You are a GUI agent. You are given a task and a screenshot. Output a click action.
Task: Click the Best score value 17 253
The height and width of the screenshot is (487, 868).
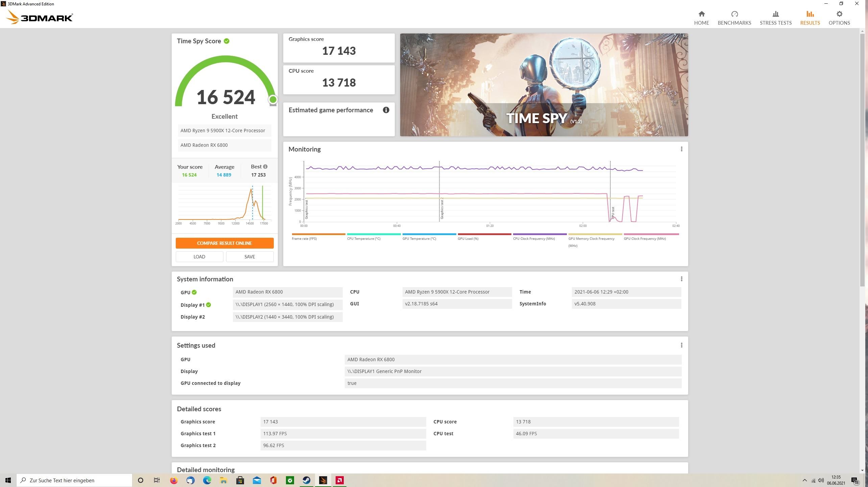(258, 175)
